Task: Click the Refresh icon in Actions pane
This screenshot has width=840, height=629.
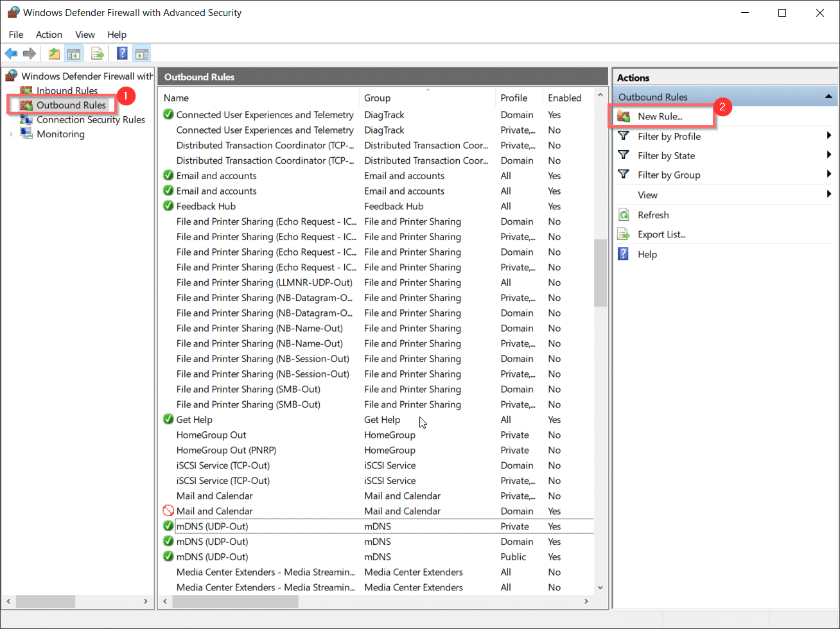Action: [624, 215]
